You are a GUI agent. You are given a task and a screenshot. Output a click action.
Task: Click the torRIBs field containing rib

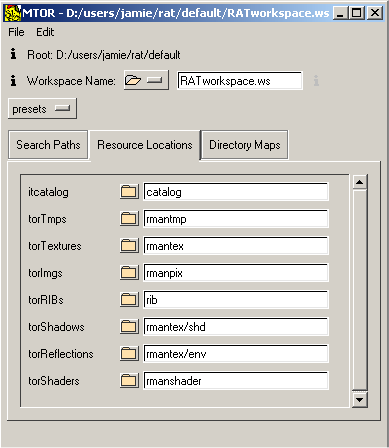click(x=236, y=300)
